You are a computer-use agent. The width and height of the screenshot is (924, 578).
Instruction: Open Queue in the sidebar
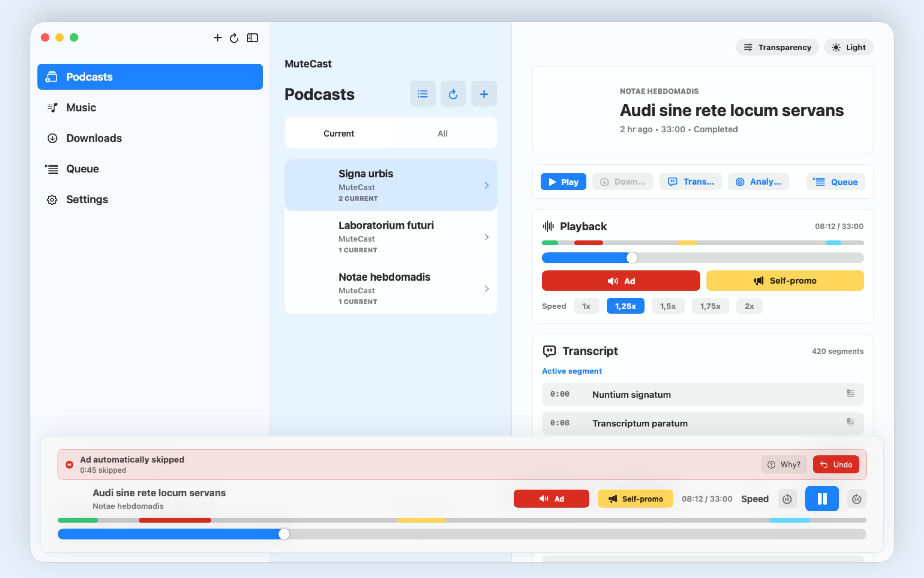(x=150, y=169)
